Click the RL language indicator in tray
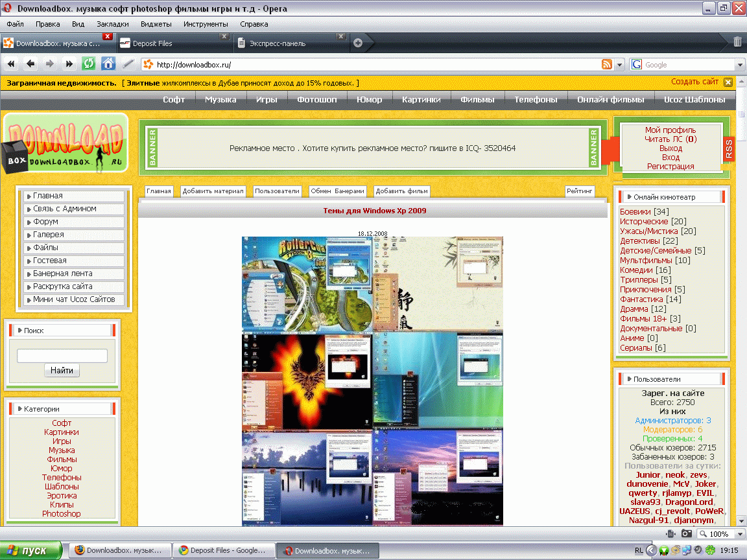Image resolution: width=747 pixels, height=560 pixels. 638,550
